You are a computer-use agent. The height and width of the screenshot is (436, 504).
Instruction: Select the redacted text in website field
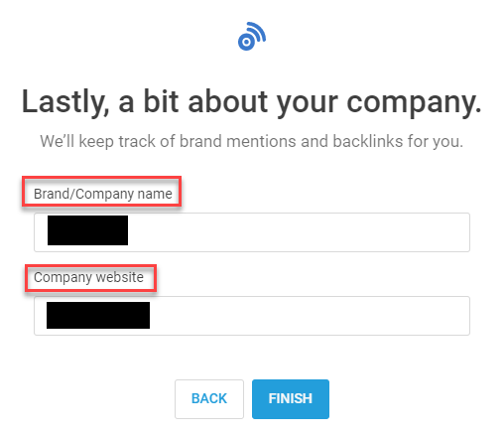click(98, 315)
